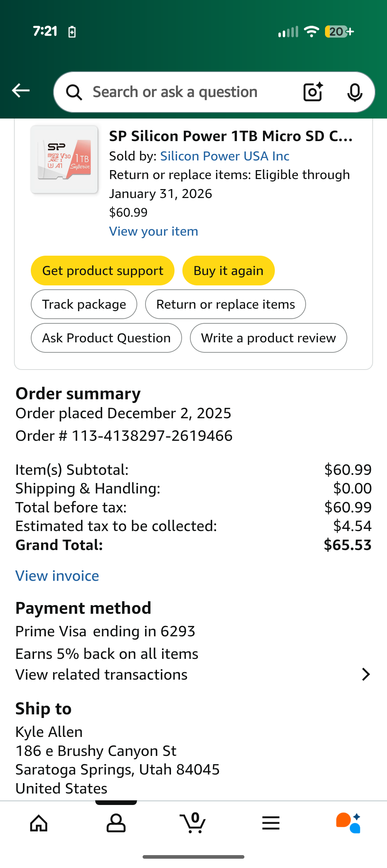The height and width of the screenshot is (868, 387).
Task: Tap the camera lens search icon
Action: 313,92
